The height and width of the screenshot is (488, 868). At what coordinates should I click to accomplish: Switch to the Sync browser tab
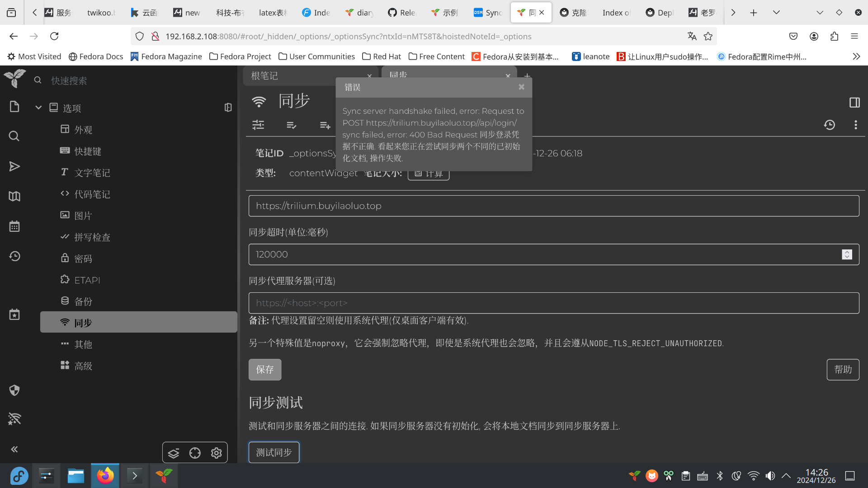point(488,13)
